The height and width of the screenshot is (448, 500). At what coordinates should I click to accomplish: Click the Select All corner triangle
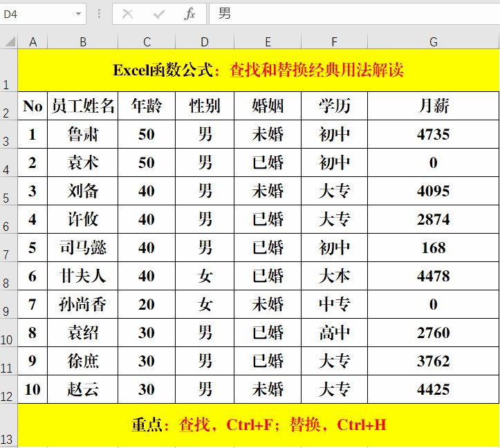10,41
